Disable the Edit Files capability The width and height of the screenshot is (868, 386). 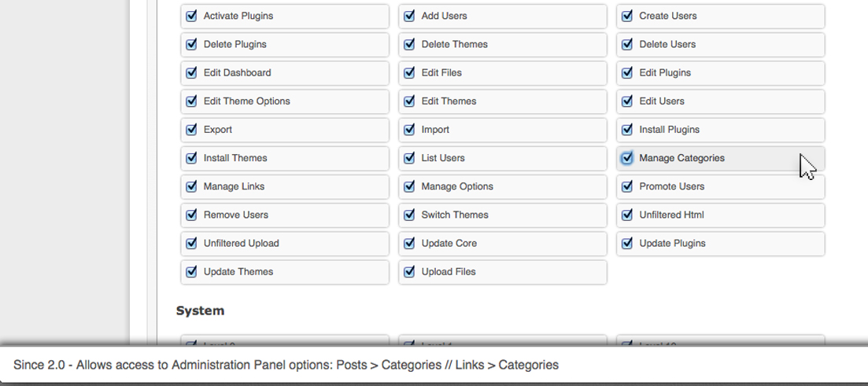tap(410, 72)
